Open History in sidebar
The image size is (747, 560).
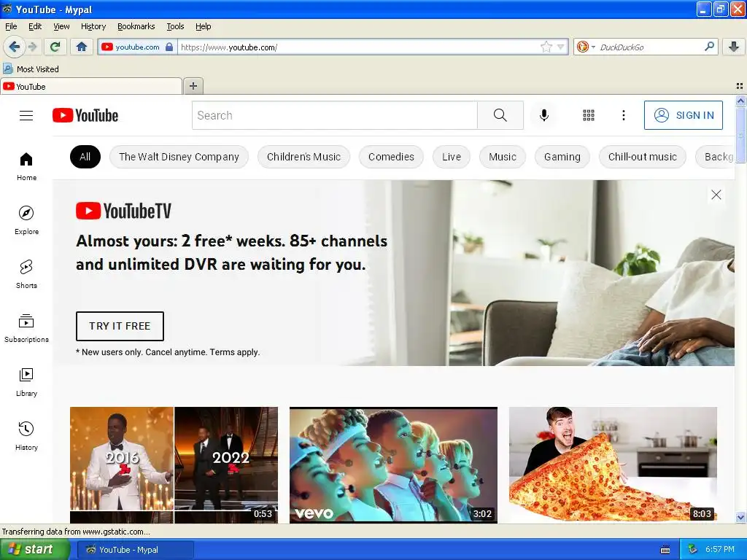coord(26,436)
